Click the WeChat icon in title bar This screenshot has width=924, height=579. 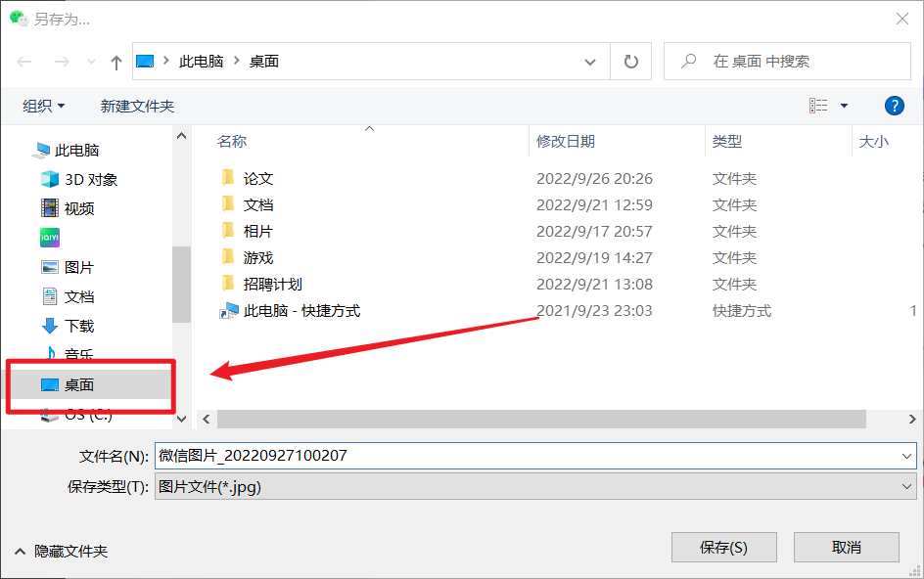click(19, 19)
